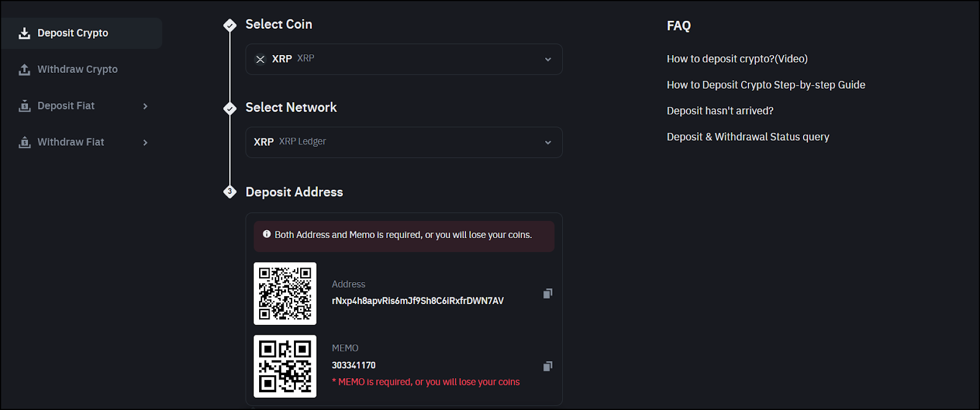Open How to Deposit Crypto Step-by-step Guide
980x410 pixels.
[x=766, y=85]
